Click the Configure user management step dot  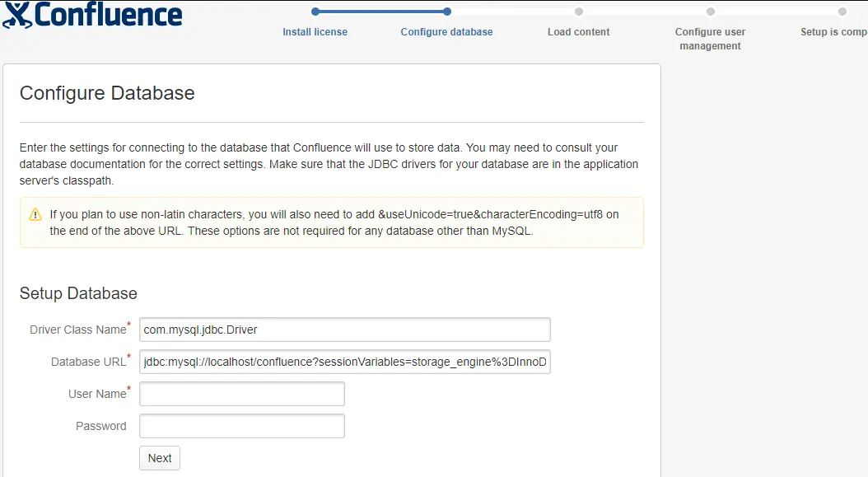pyautogui.click(x=711, y=12)
